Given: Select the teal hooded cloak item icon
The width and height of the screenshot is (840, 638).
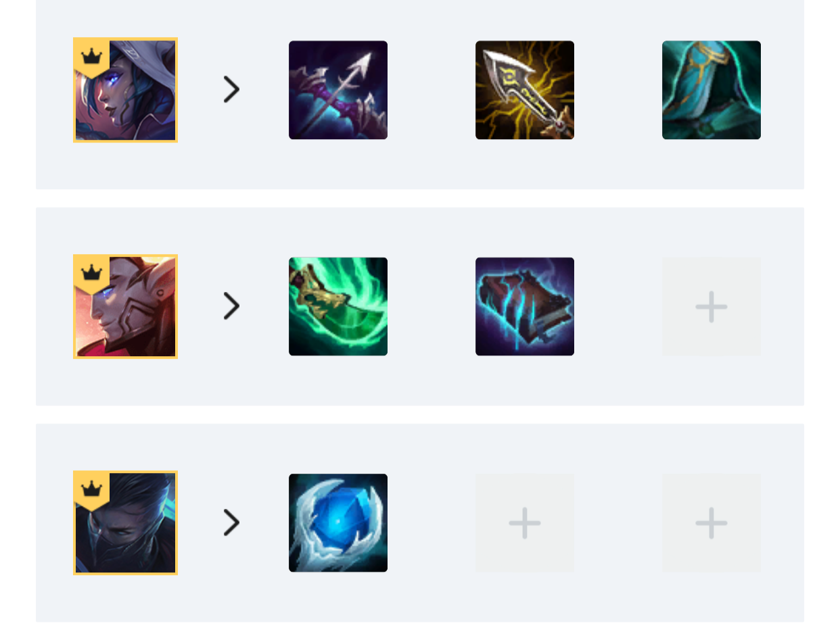Looking at the screenshot, I should click(x=711, y=90).
